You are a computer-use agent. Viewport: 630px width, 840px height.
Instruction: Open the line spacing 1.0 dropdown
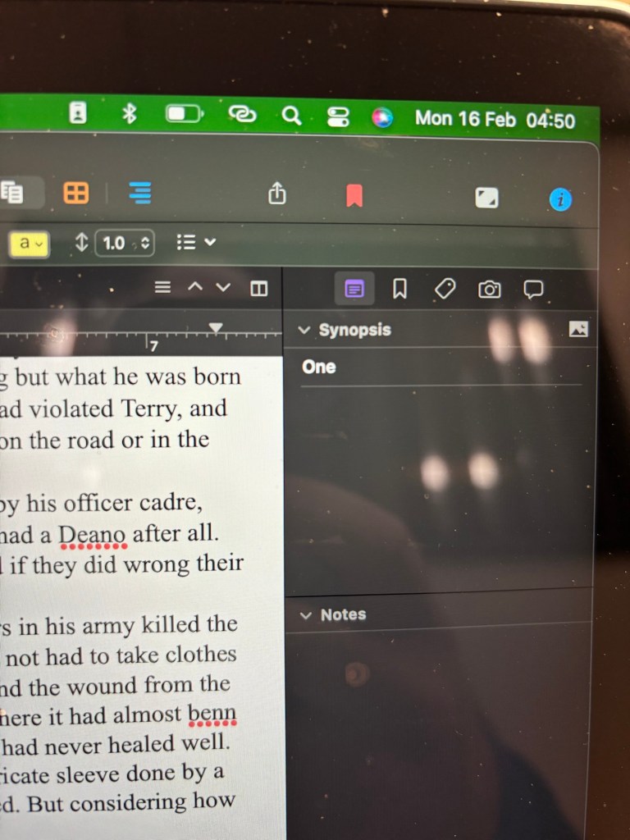click(125, 243)
